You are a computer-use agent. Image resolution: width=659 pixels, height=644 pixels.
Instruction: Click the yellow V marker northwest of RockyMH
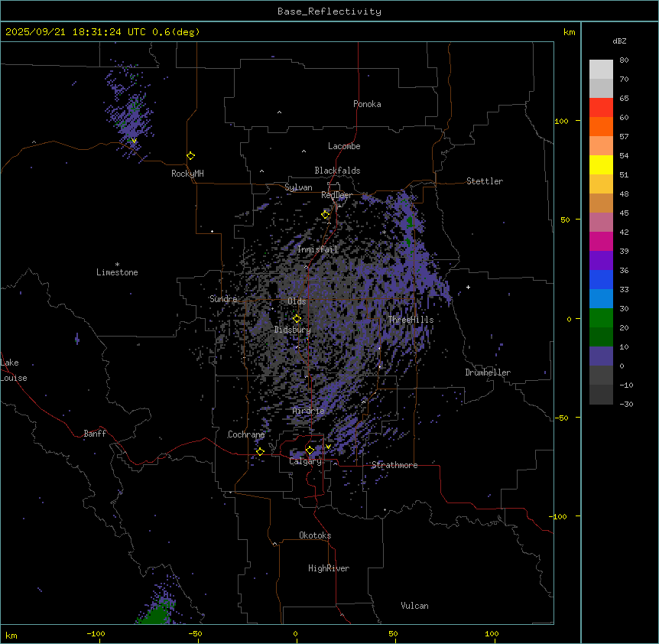click(134, 141)
